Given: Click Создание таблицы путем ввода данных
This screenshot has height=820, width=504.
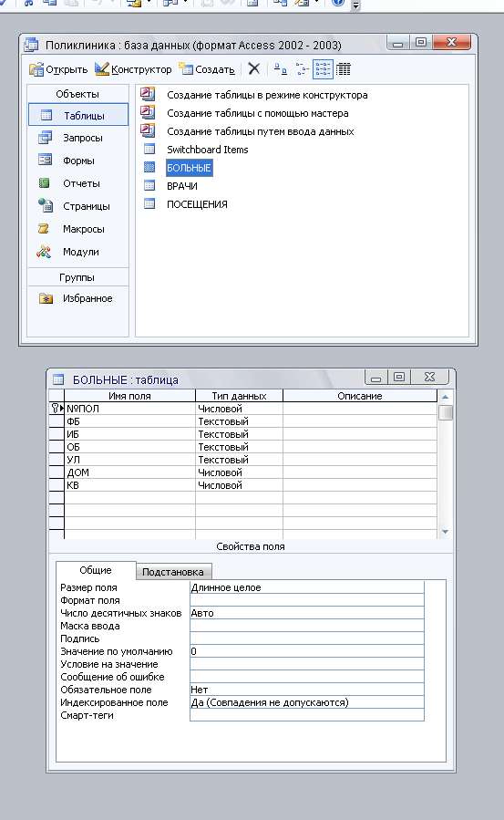Looking at the screenshot, I should (260, 131).
